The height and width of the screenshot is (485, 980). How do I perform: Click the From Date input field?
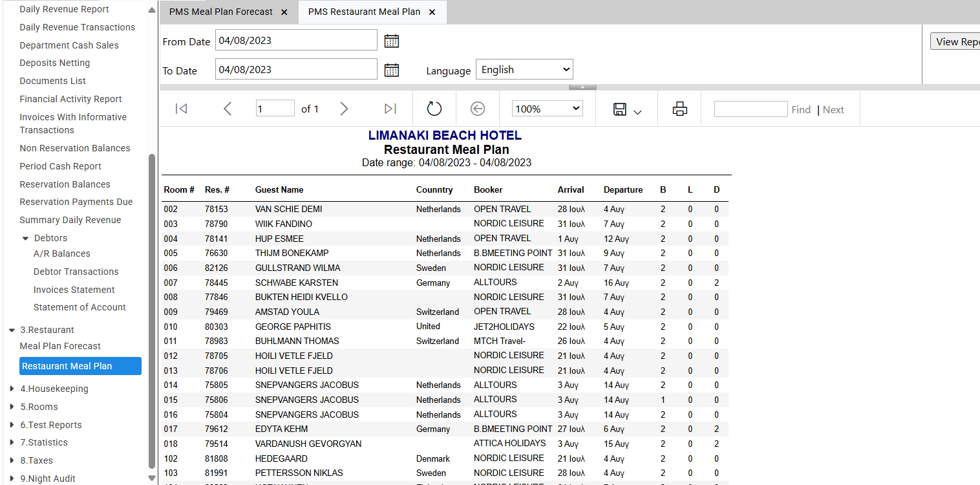[x=296, y=40]
